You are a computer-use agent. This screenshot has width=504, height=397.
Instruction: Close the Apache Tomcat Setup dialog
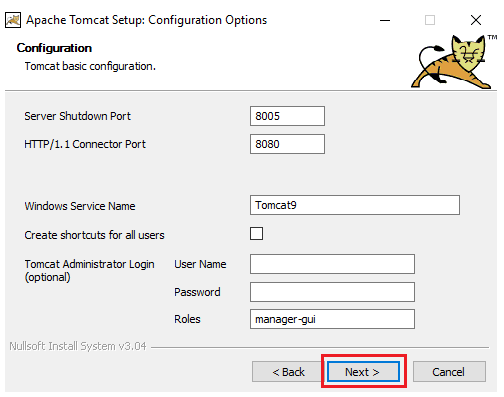tap(476, 20)
